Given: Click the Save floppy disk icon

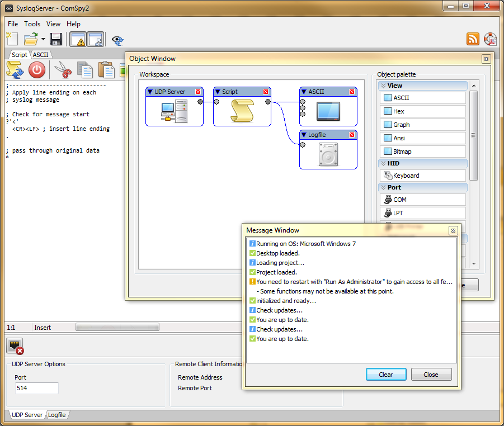Looking at the screenshot, I should click(x=56, y=39).
